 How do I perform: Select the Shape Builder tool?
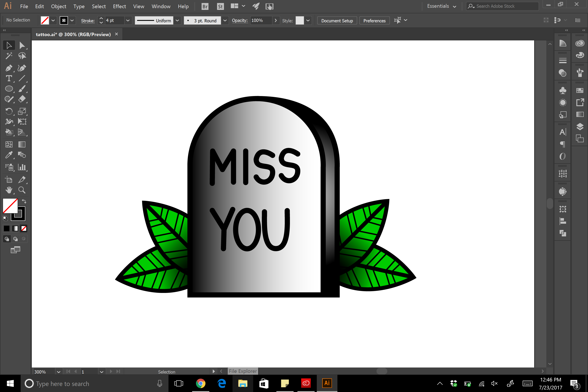coord(9,132)
